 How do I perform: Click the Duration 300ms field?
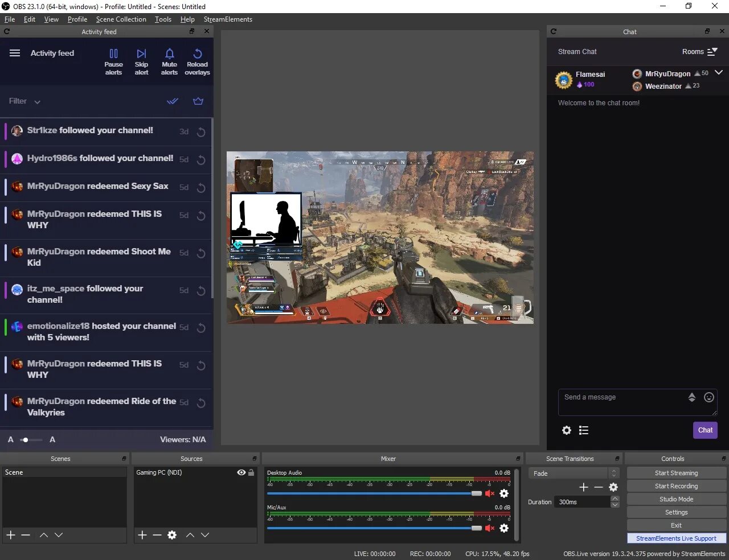coord(583,502)
